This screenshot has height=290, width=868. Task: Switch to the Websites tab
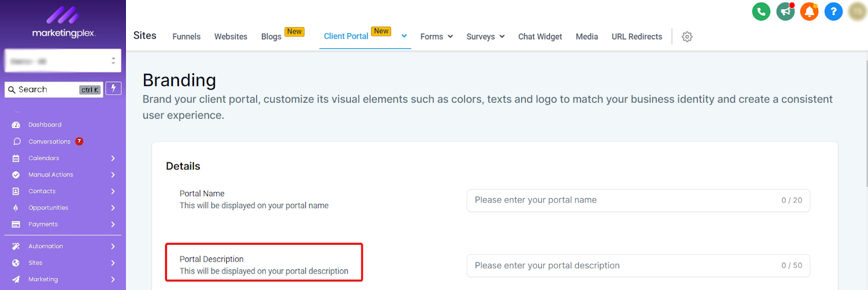231,36
